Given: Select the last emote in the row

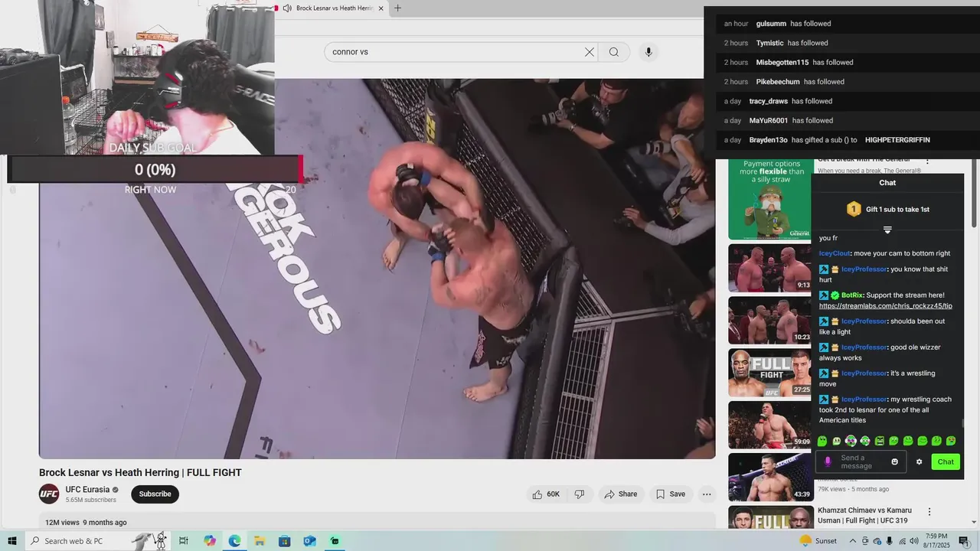Looking at the screenshot, I should point(951,442).
